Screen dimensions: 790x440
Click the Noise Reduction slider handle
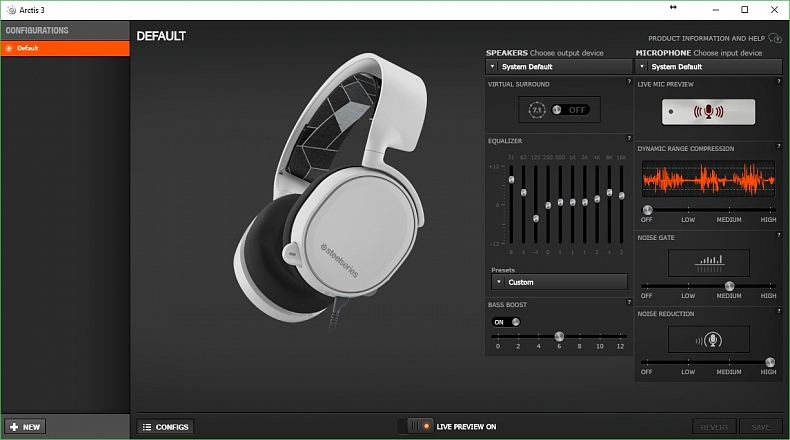coord(770,362)
